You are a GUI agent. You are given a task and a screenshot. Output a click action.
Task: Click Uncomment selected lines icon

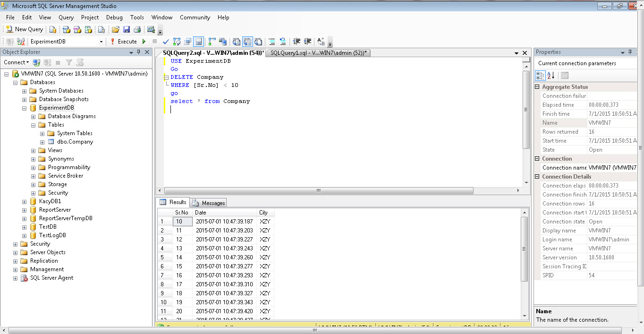click(283, 42)
